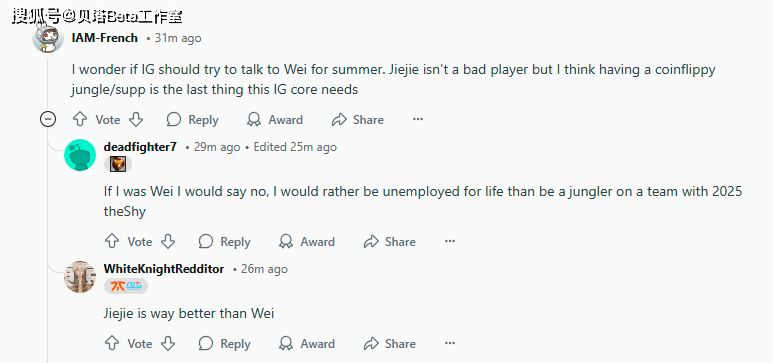Give an Award to IAM-French's comment
Screen dimensions: 773x363
275,119
